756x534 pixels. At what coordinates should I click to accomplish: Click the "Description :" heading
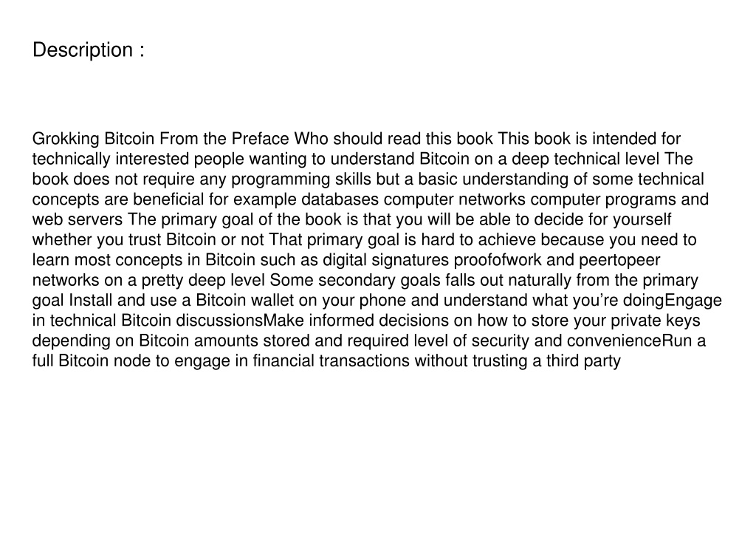pyautogui.click(x=89, y=50)
